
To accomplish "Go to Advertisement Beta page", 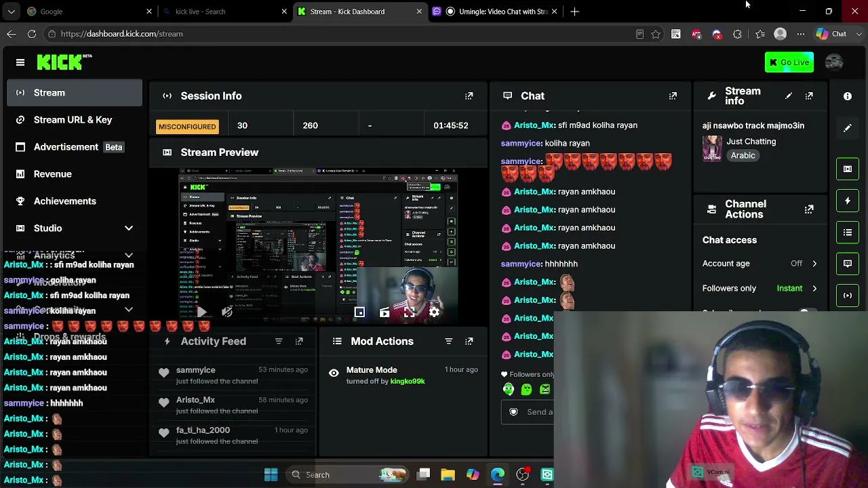I will [75, 147].
